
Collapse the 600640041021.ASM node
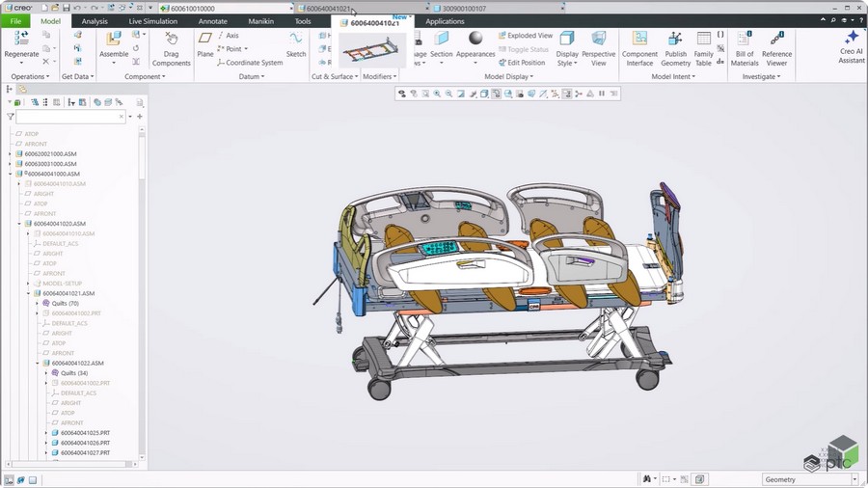[28, 293]
